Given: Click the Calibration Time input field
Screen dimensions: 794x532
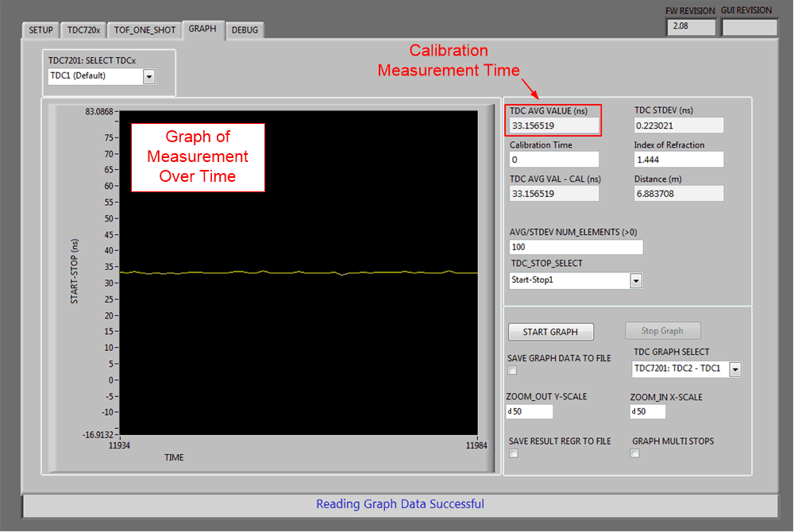Looking at the screenshot, I should (553, 160).
